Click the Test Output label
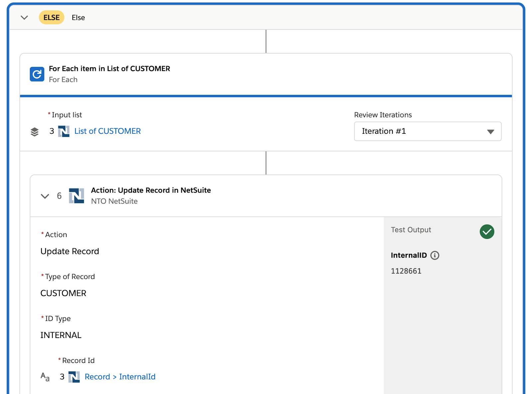The width and height of the screenshot is (532, 394). [411, 230]
